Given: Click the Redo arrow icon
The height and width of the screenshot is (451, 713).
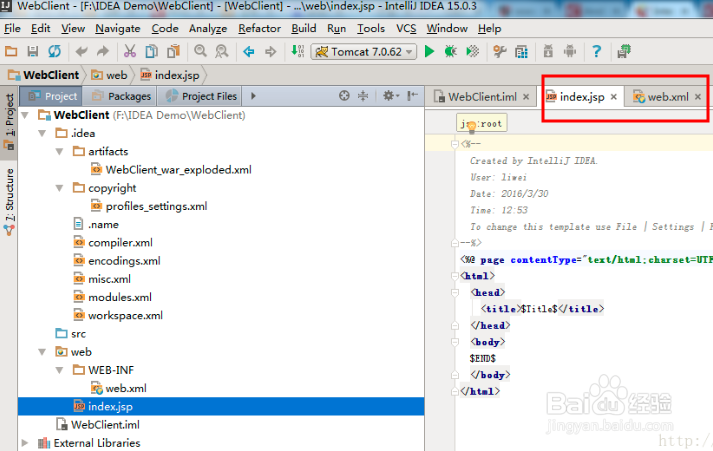Looking at the screenshot, I should [x=103, y=51].
